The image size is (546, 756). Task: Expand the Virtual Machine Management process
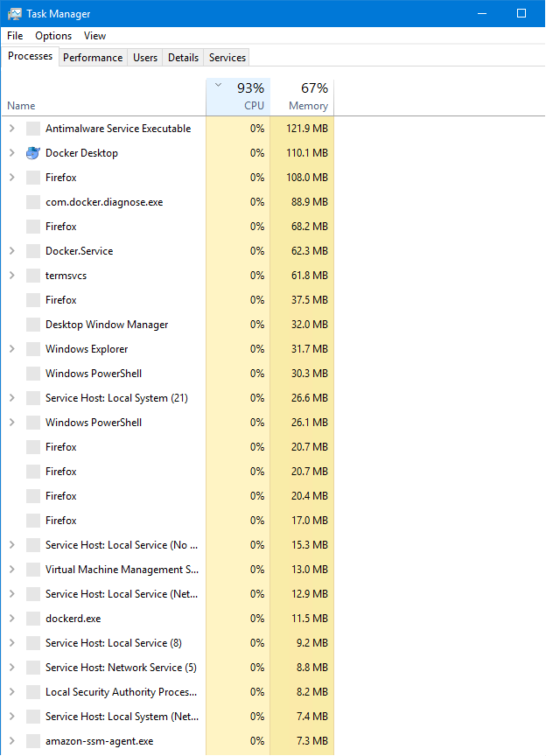[x=12, y=570]
